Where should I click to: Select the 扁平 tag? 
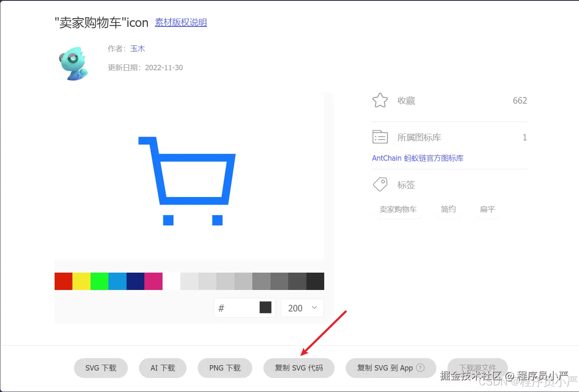[x=487, y=209]
